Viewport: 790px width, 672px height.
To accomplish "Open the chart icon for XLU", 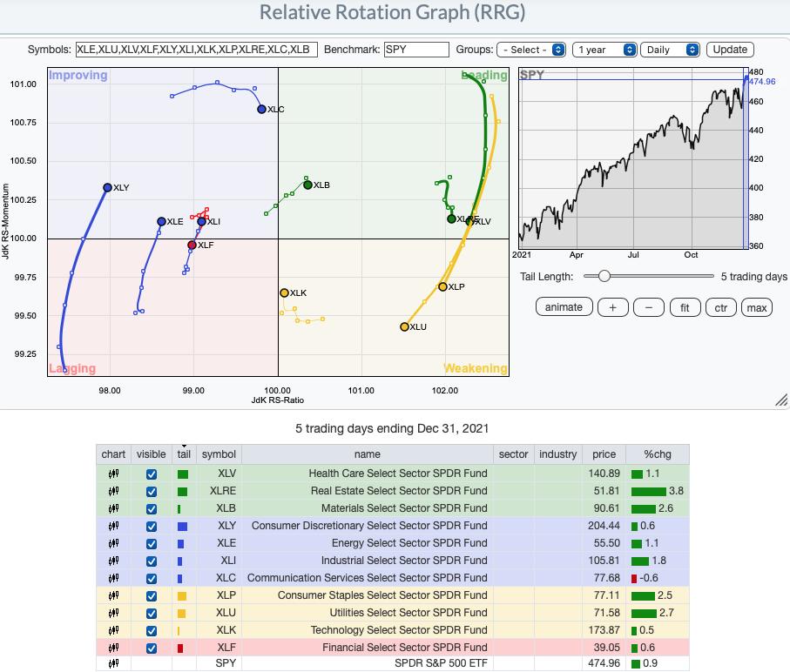I will pyautogui.click(x=113, y=613).
